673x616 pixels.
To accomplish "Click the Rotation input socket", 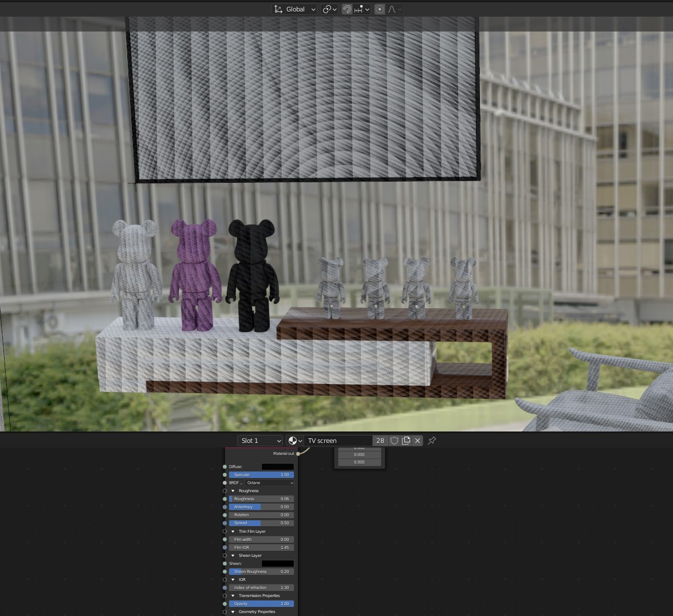I will tap(225, 515).
